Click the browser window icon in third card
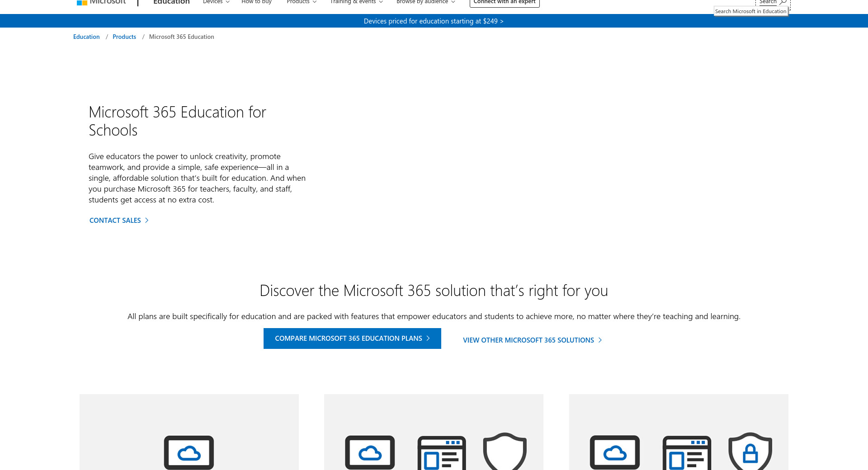This screenshot has width=868, height=470. (686, 453)
